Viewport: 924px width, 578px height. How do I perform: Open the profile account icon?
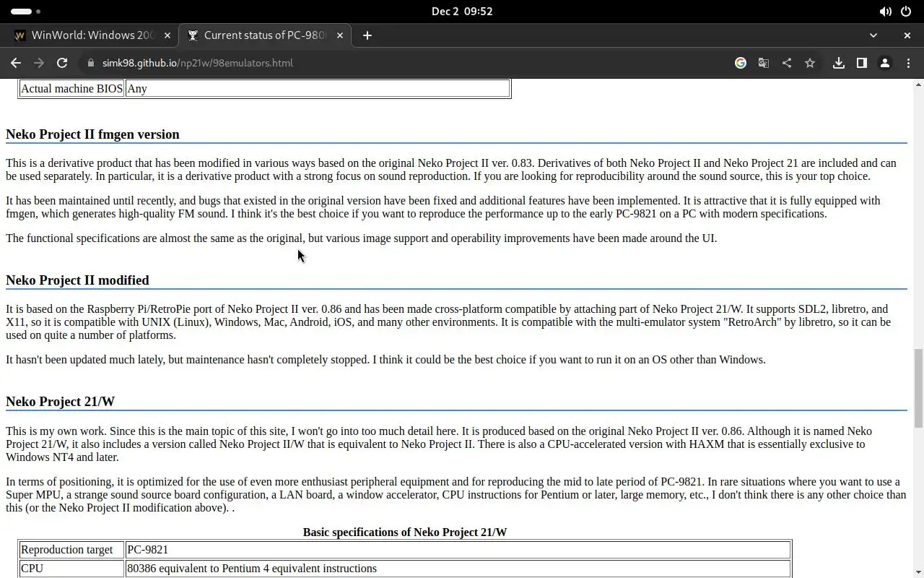(885, 63)
